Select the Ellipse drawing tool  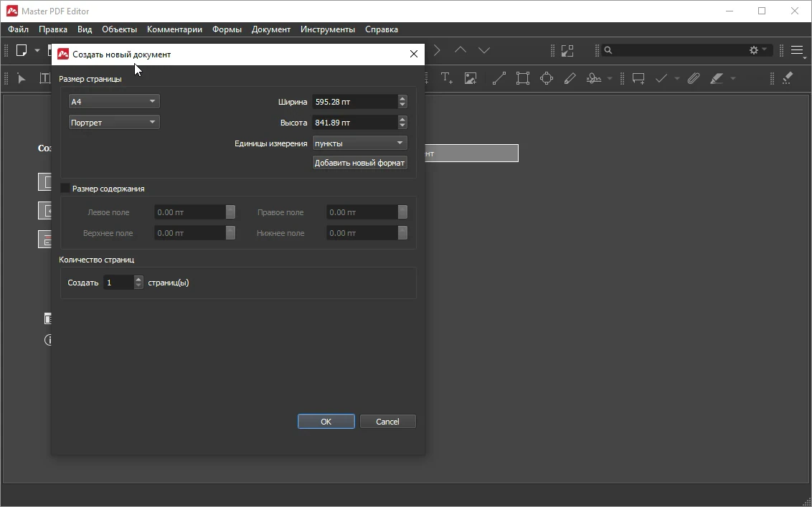547,79
